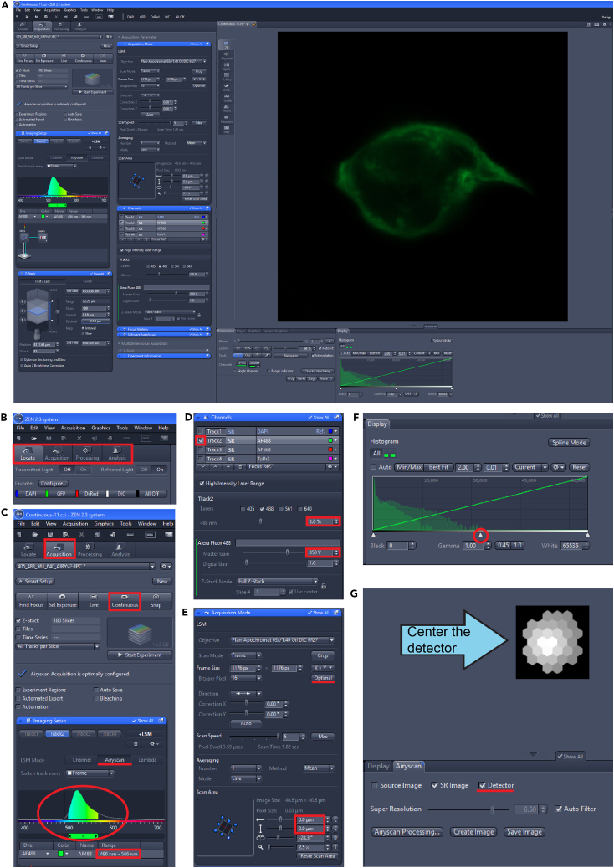The image size is (614, 868).
Task: Click the Spline Mode button in panel F
Action: 569,443
